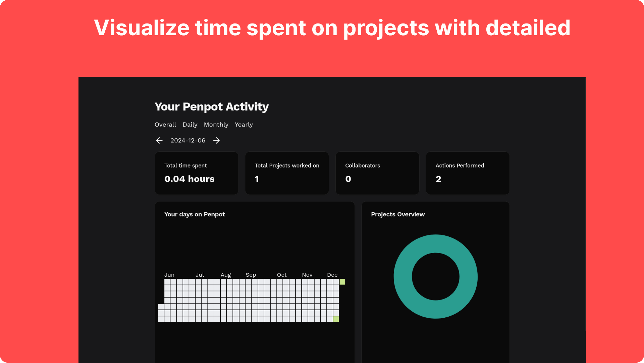
Task: Open the Monthly activity tab
Action: (x=216, y=125)
